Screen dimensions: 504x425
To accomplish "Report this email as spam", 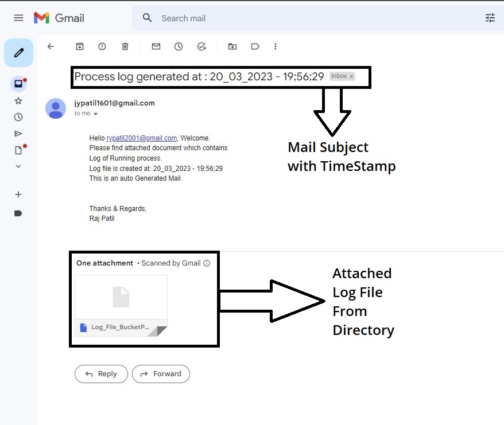I will (102, 46).
